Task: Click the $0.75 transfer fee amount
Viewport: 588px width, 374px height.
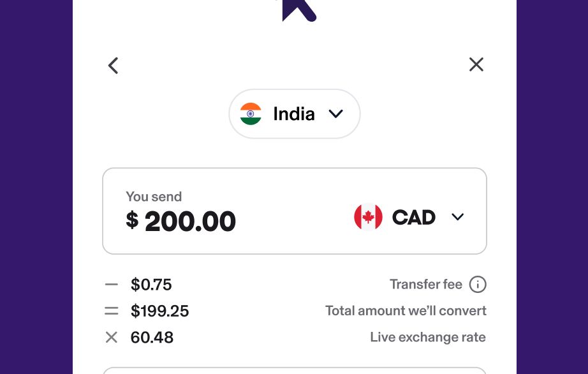Action: coord(151,285)
